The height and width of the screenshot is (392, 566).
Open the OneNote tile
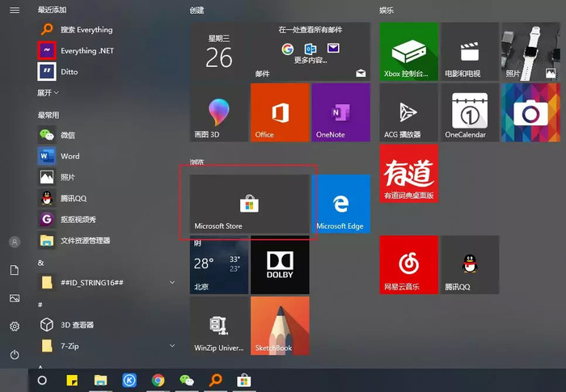341,112
